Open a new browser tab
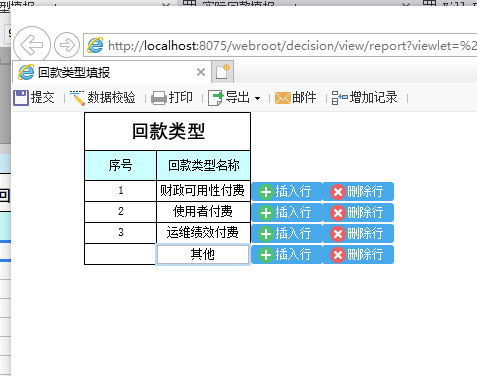This screenshot has width=477, height=376. coord(222,72)
